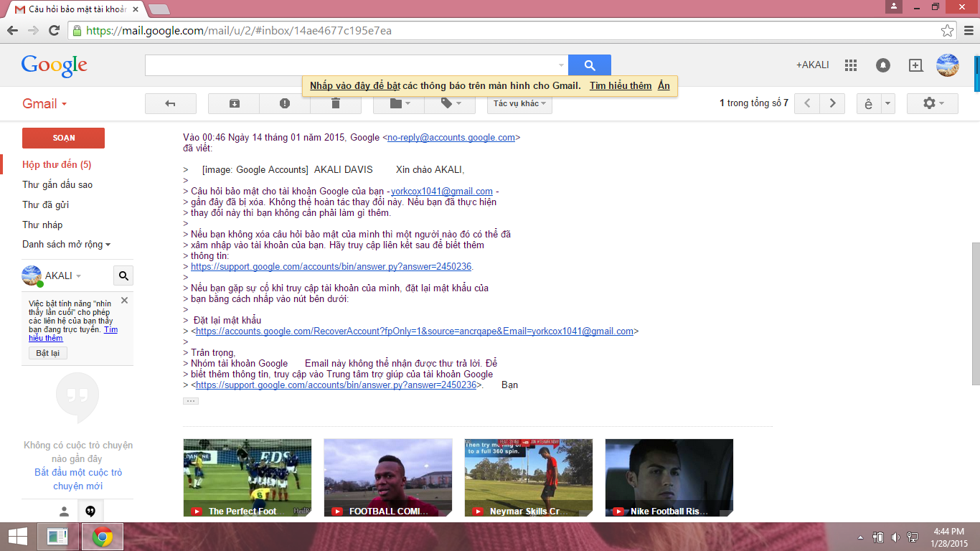
Task: Go to 'Thư đã gửi' folder
Action: [45, 204]
